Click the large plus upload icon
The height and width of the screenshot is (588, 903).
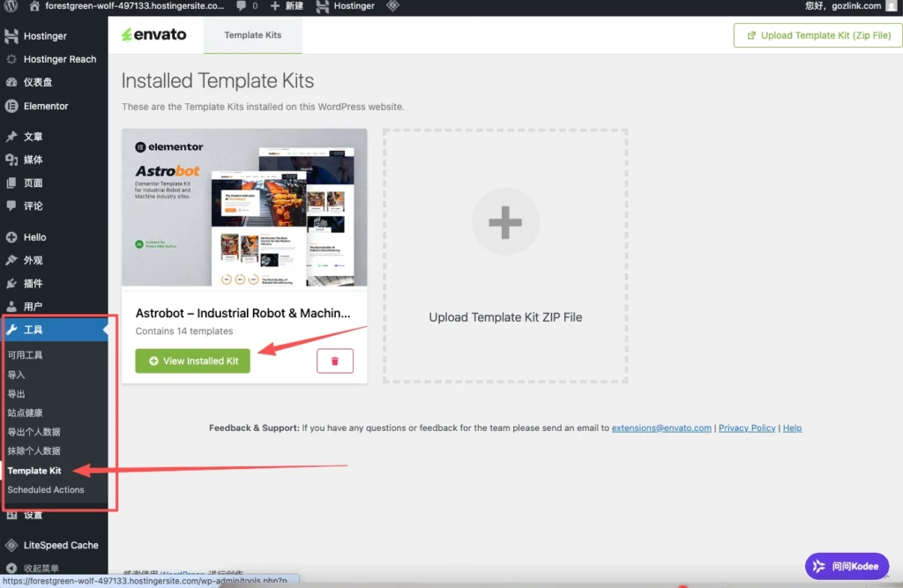(505, 222)
